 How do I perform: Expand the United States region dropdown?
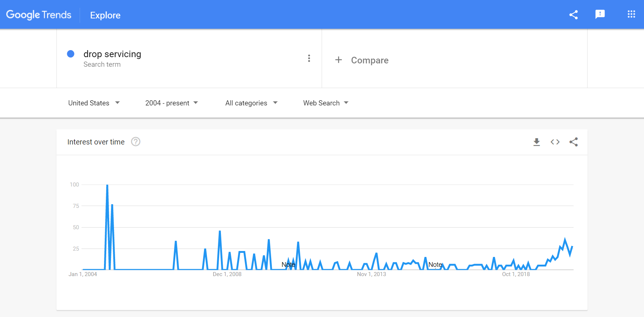(94, 103)
